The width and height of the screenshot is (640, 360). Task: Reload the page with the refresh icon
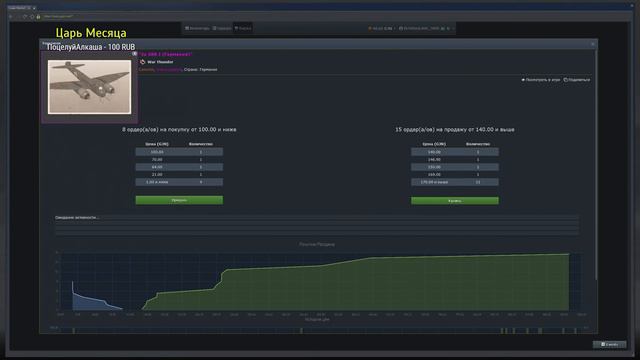[x=25, y=17]
